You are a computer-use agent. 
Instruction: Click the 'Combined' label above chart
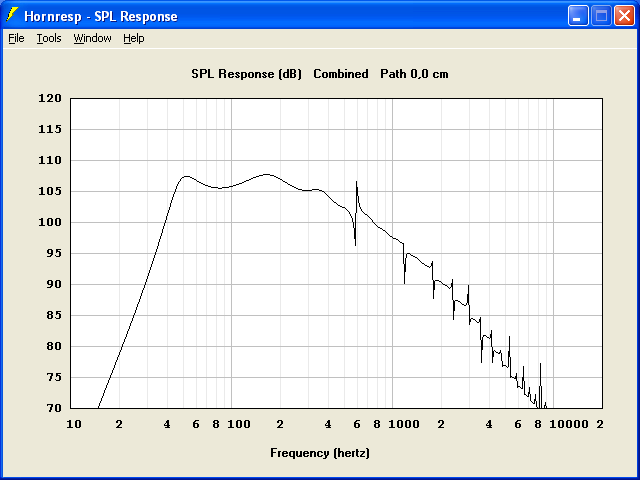point(341,74)
